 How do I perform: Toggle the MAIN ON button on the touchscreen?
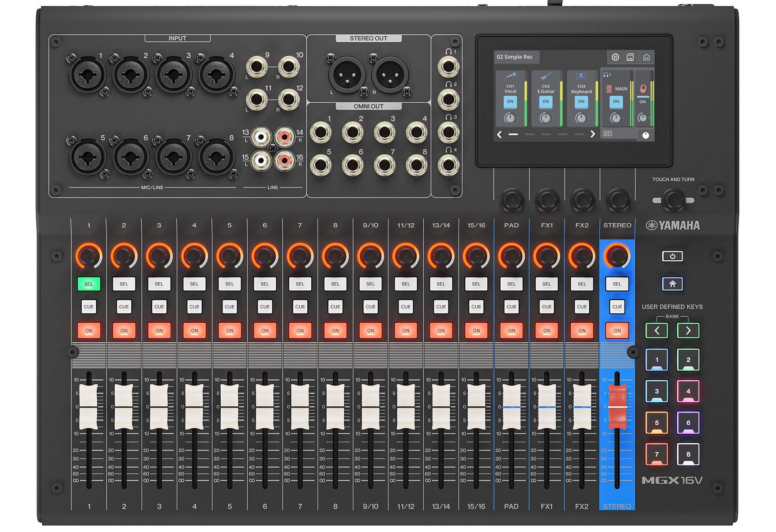pos(616,101)
